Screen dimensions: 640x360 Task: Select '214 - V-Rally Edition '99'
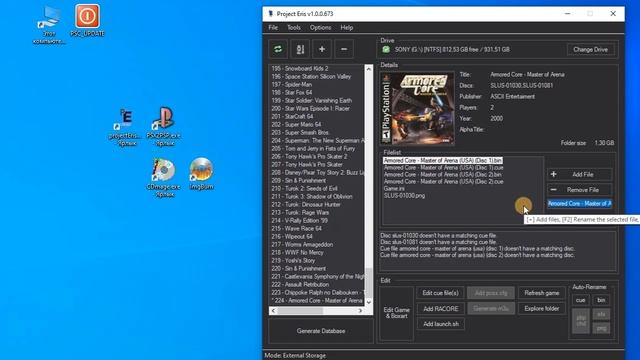[300, 220]
